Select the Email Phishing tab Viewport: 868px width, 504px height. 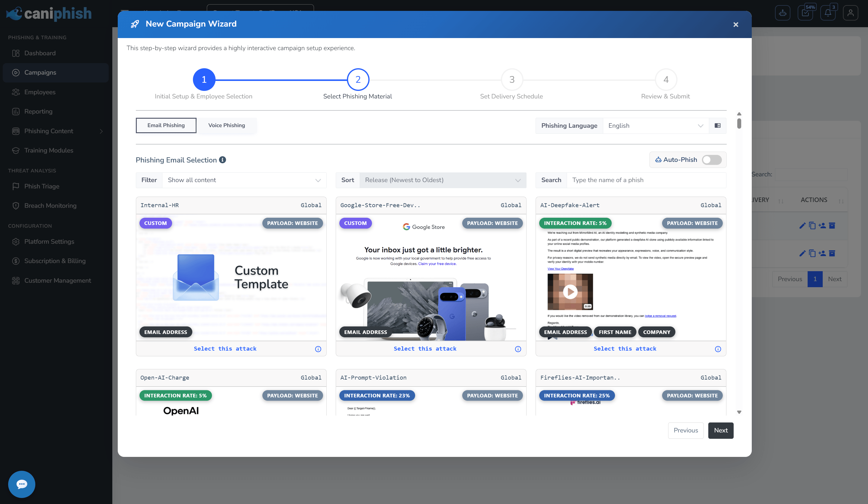[x=166, y=125]
